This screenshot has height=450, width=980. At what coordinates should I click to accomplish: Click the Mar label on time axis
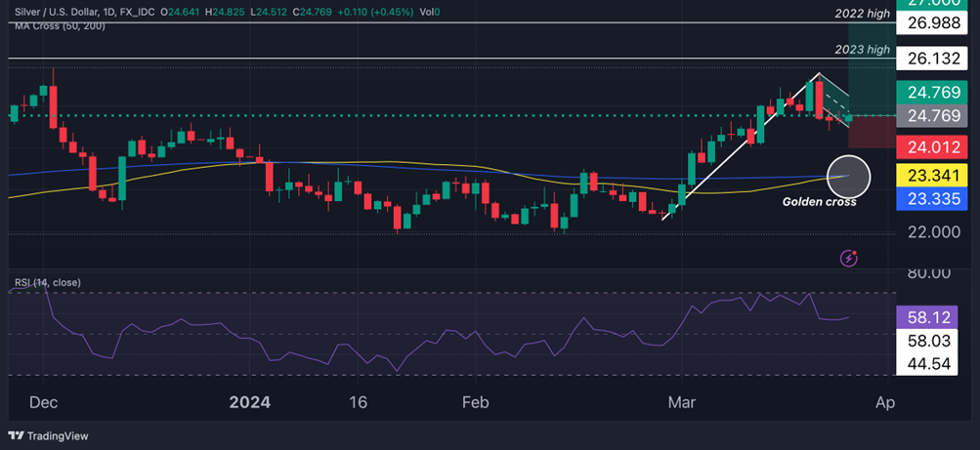pyautogui.click(x=677, y=402)
